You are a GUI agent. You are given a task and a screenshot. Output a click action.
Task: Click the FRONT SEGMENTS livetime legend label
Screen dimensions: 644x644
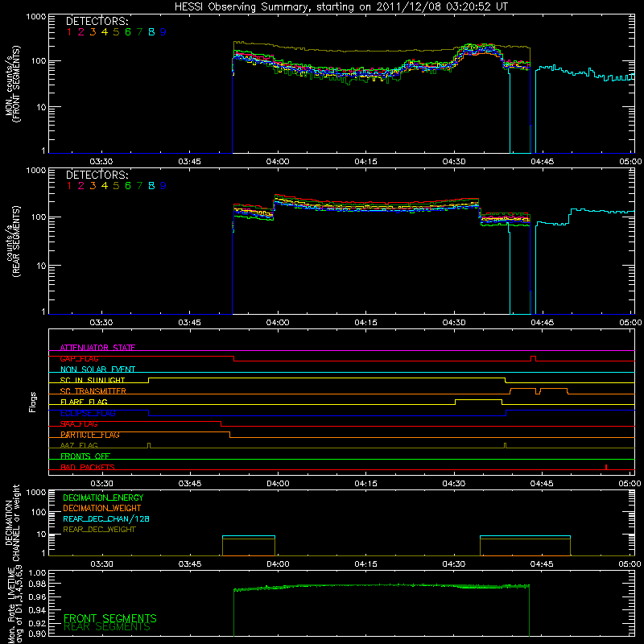click(x=110, y=617)
